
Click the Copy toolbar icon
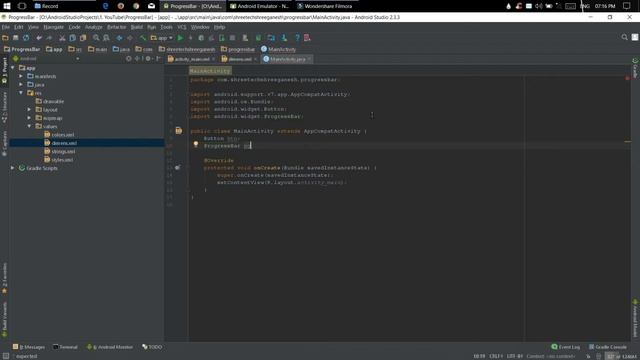point(73,38)
